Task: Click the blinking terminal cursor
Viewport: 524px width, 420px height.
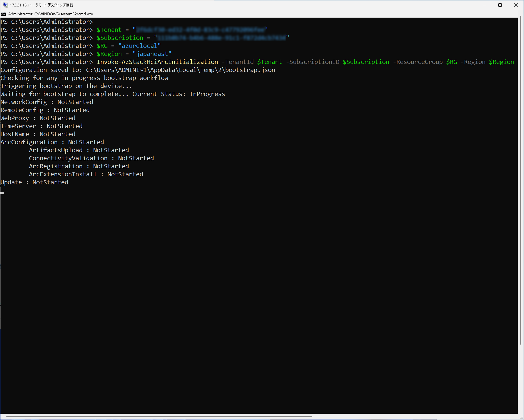Action: [x=2, y=193]
